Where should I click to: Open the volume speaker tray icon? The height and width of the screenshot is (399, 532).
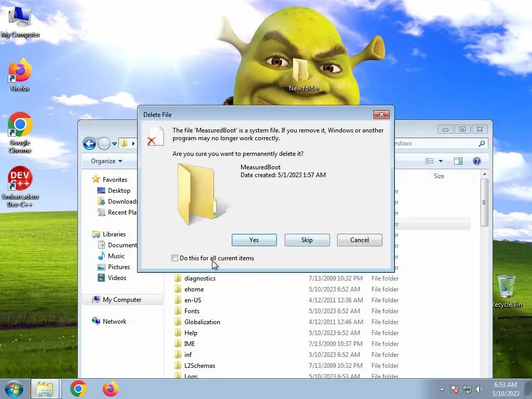click(x=480, y=389)
